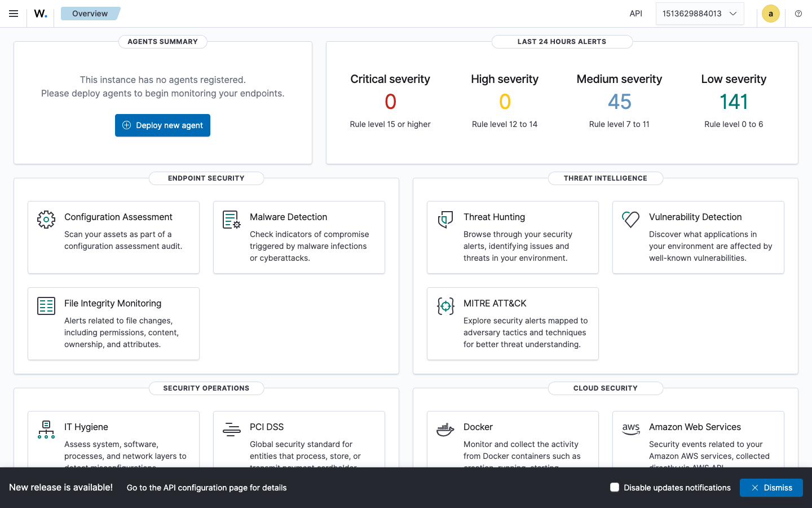Click the Malware Detection icon

click(x=232, y=220)
